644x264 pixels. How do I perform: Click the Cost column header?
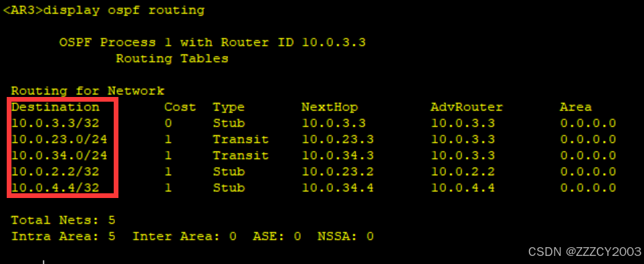(180, 107)
